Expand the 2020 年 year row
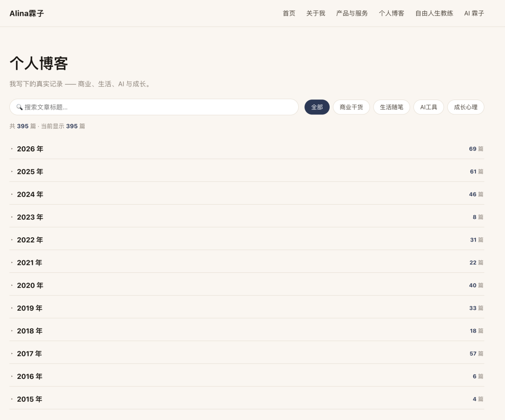The height and width of the screenshot is (420, 505). coord(247,285)
